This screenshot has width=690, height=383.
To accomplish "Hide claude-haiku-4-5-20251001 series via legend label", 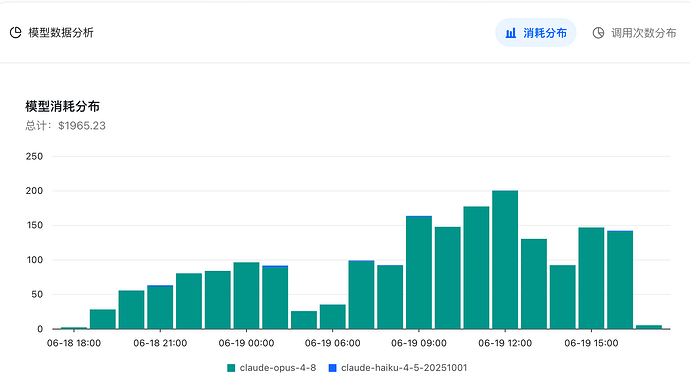I will (404, 368).
